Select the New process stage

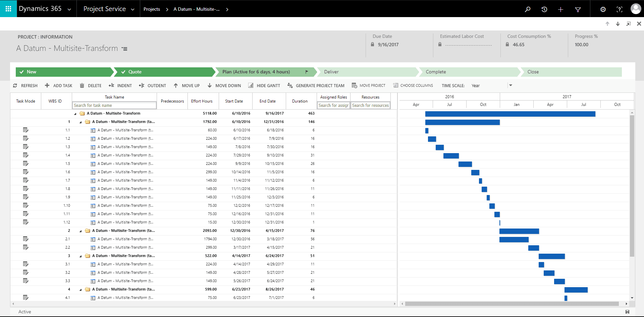tap(65, 72)
